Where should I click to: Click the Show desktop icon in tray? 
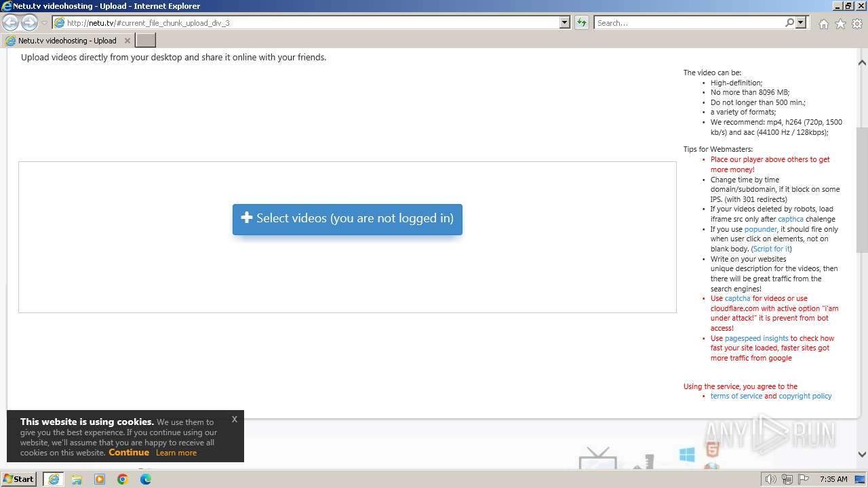click(860, 479)
